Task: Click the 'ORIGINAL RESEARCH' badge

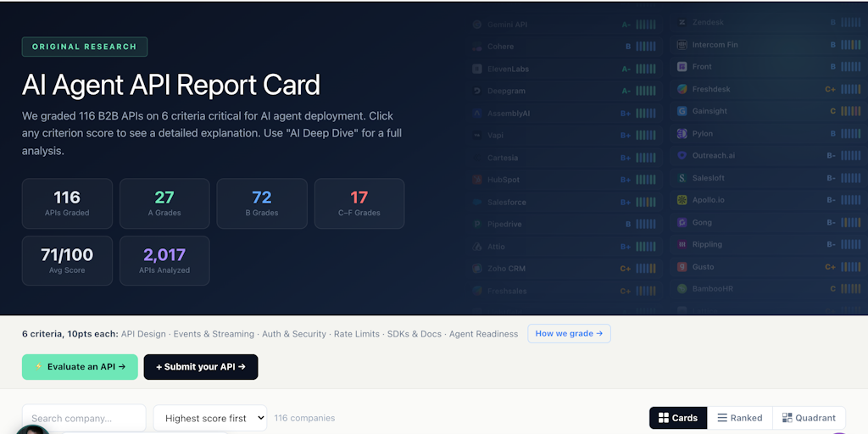Action: [x=85, y=47]
